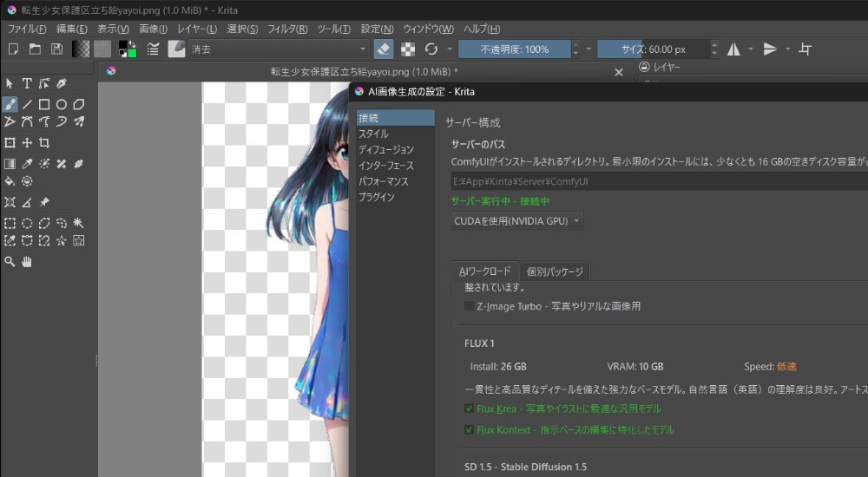Select the Ellipse tool

62,104
